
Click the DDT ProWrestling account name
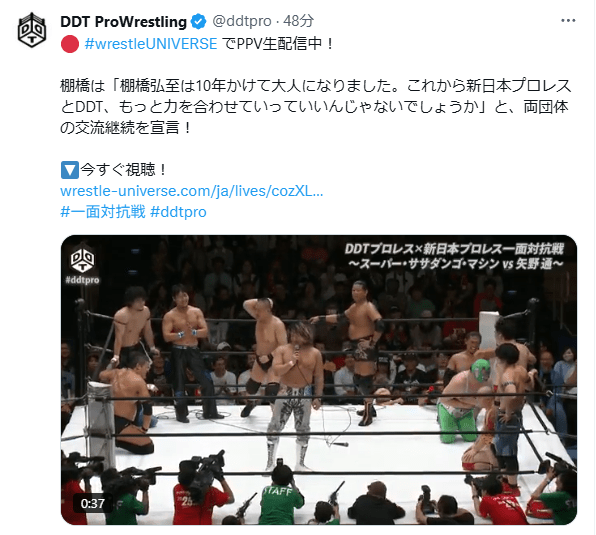[x=124, y=22]
